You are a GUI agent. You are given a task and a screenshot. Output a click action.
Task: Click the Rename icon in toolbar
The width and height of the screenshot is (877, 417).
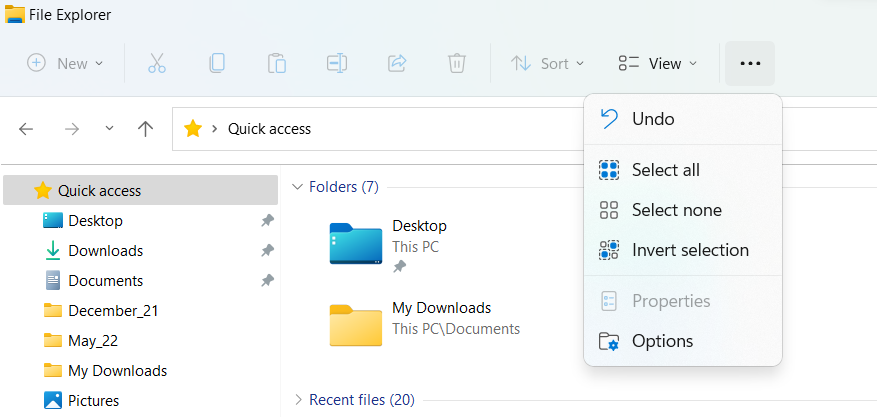point(336,63)
